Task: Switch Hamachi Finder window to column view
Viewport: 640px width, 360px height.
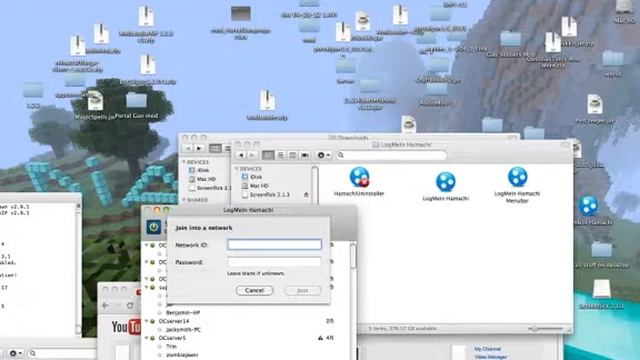Action: click(x=293, y=155)
